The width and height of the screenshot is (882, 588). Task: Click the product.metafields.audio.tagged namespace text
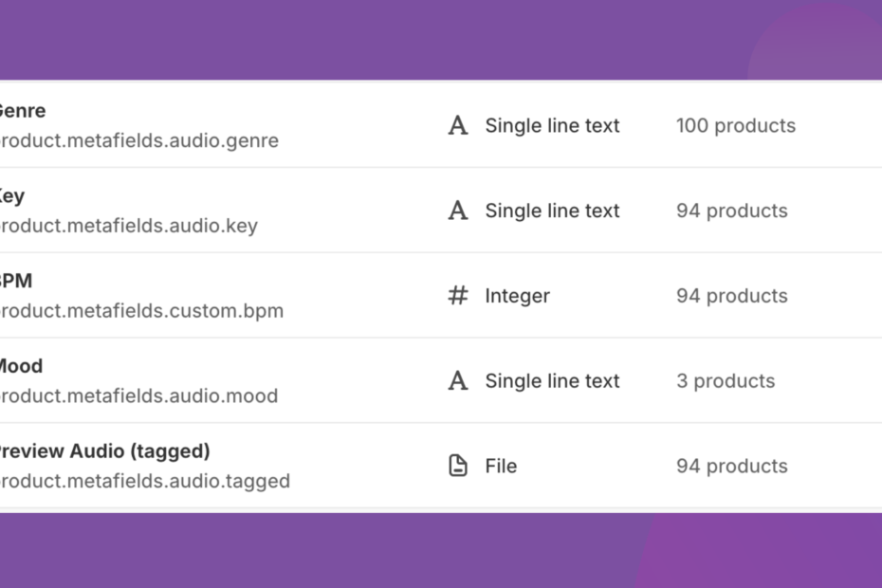pos(144,482)
